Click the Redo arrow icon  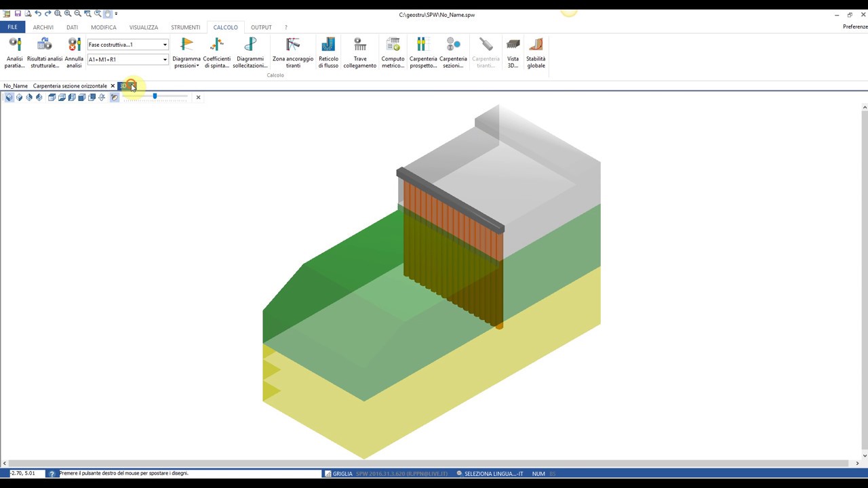click(x=47, y=14)
